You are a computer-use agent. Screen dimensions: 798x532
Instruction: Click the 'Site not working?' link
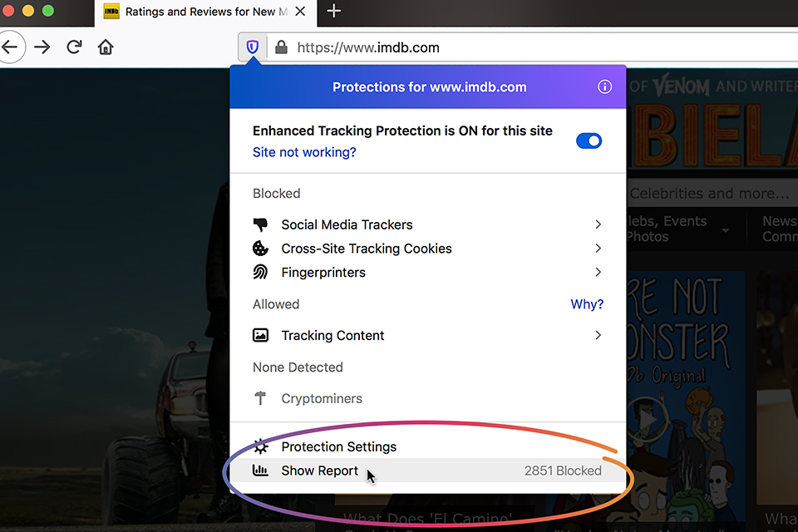[x=304, y=152]
